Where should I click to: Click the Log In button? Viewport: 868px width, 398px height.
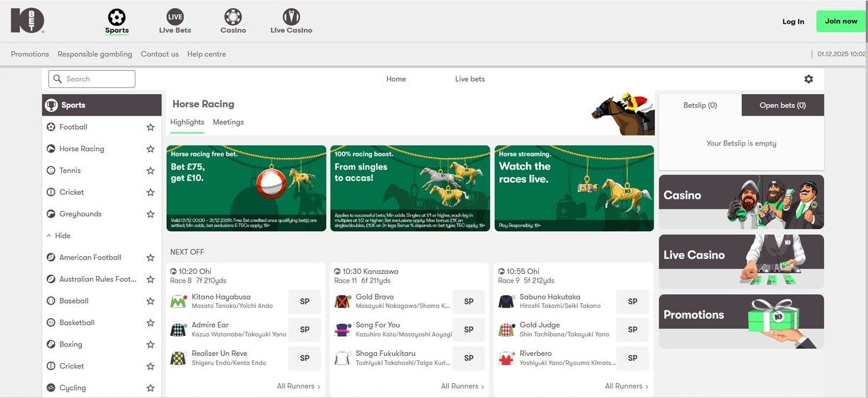point(793,21)
